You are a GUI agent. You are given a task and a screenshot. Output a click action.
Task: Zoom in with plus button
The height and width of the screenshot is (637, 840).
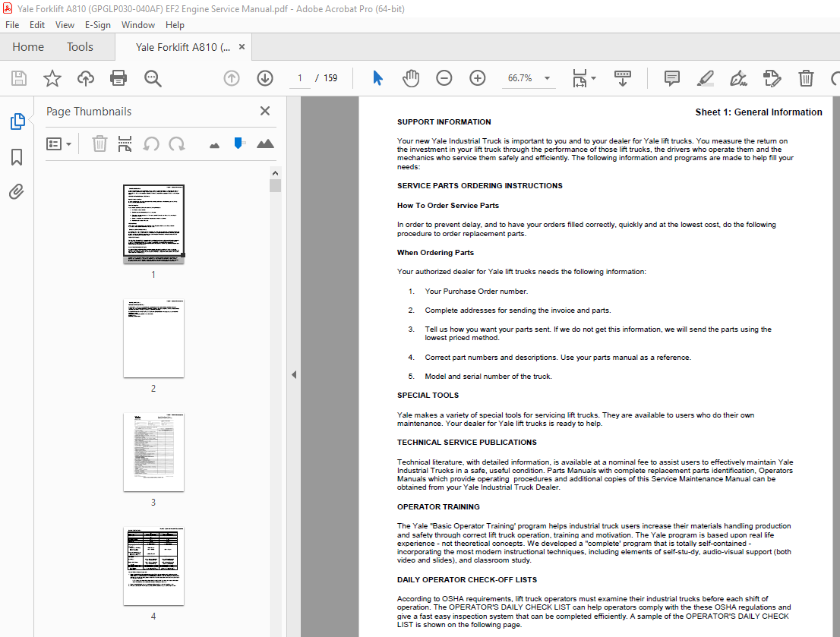pyautogui.click(x=477, y=78)
